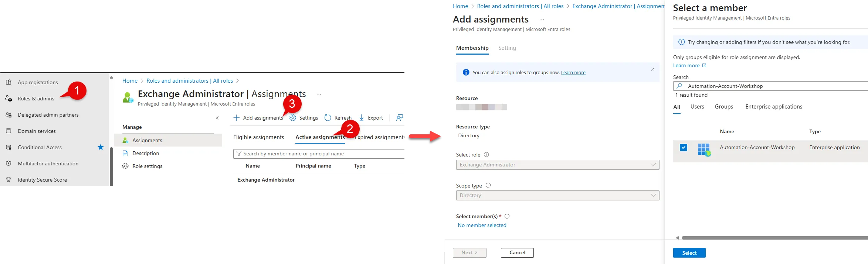Viewport: 868px width, 265px height.
Task: Click the Conditional Access sidebar icon
Action: point(9,147)
